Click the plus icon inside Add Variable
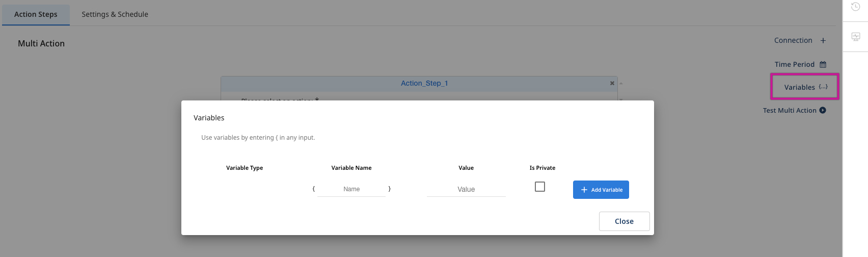Screen dimensions: 868x257 [584, 190]
